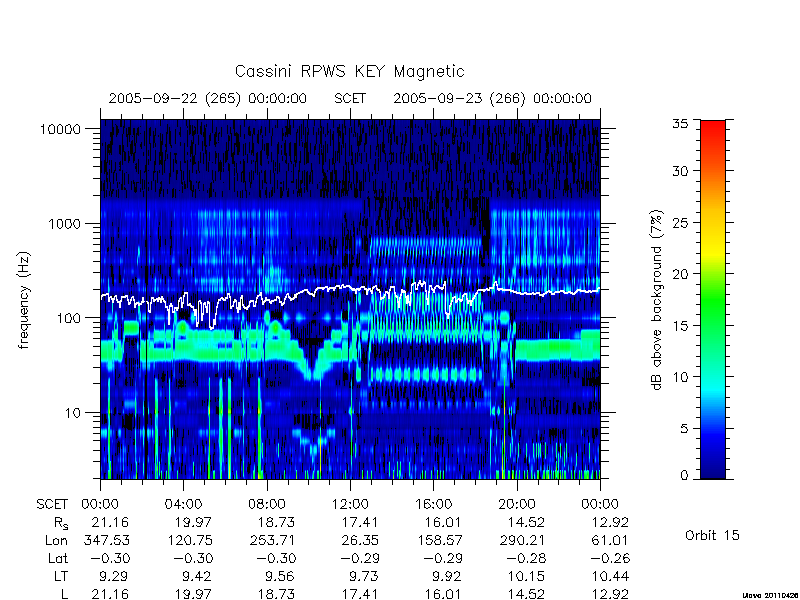Image resolution: width=800 pixels, height=600 pixels.
Task: Click the 10000 frequency tick label
Action: pos(60,130)
